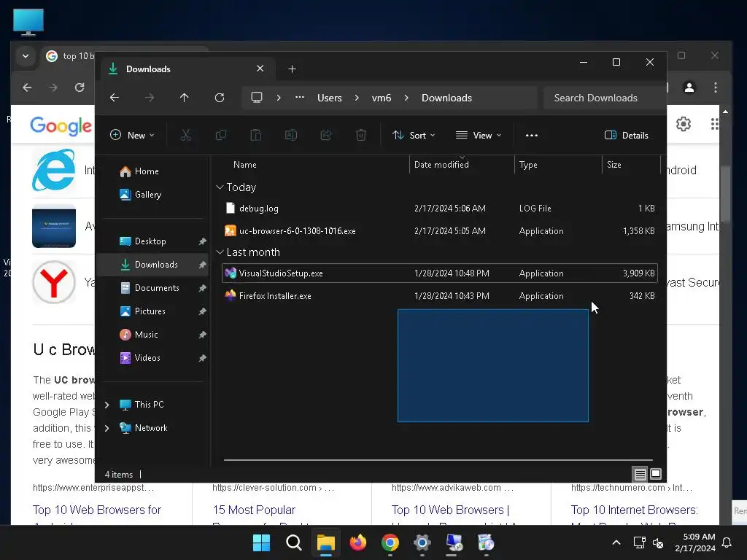
Task: Expand Network in navigation pane
Action: (x=107, y=428)
